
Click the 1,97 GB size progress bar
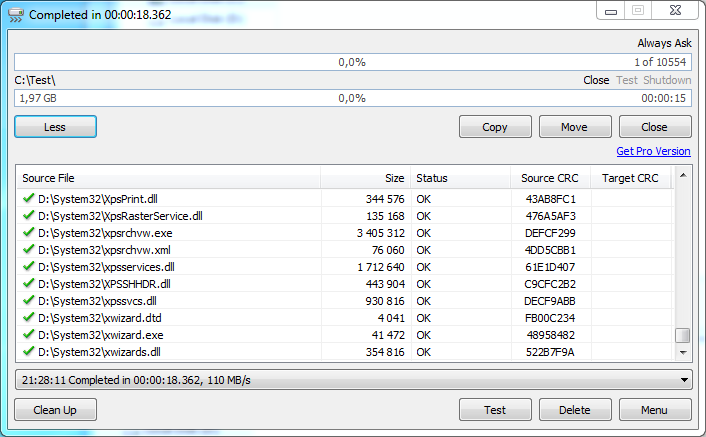(353, 98)
